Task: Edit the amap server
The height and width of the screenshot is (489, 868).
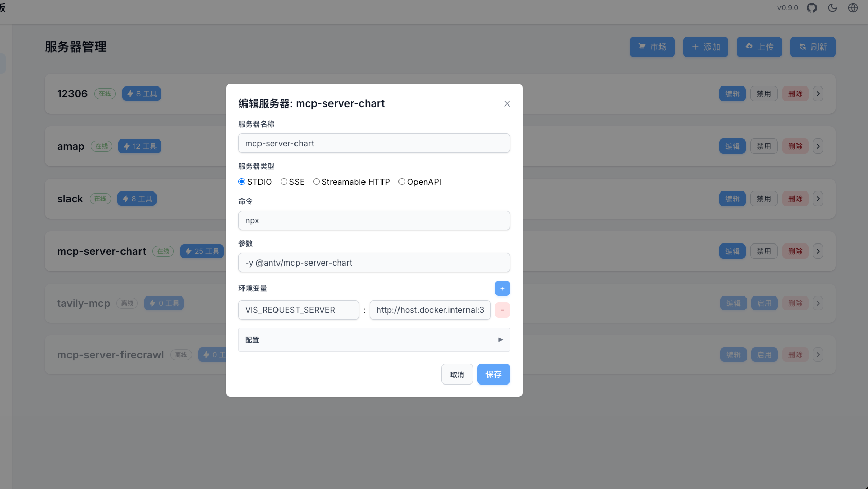Action: [733, 146]
